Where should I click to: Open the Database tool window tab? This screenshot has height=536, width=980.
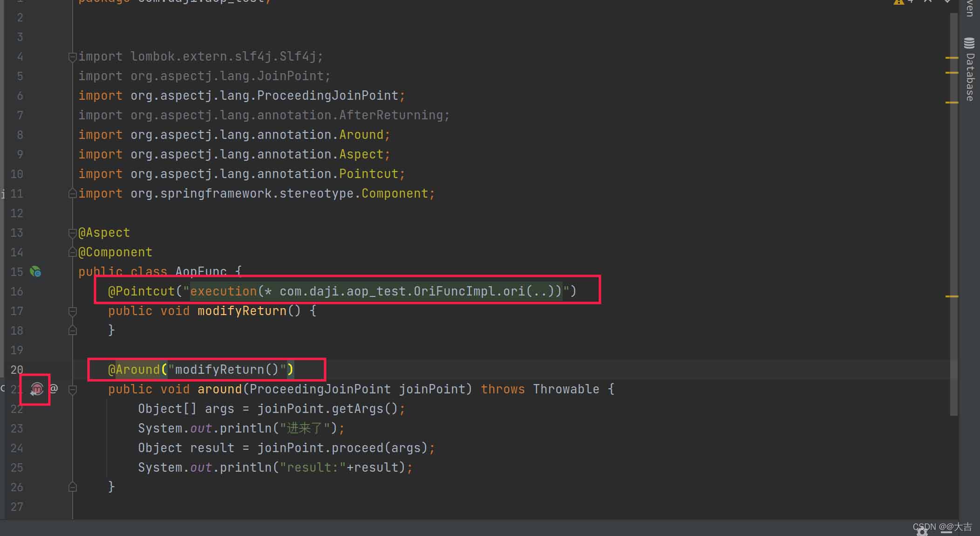pos(970,69)
